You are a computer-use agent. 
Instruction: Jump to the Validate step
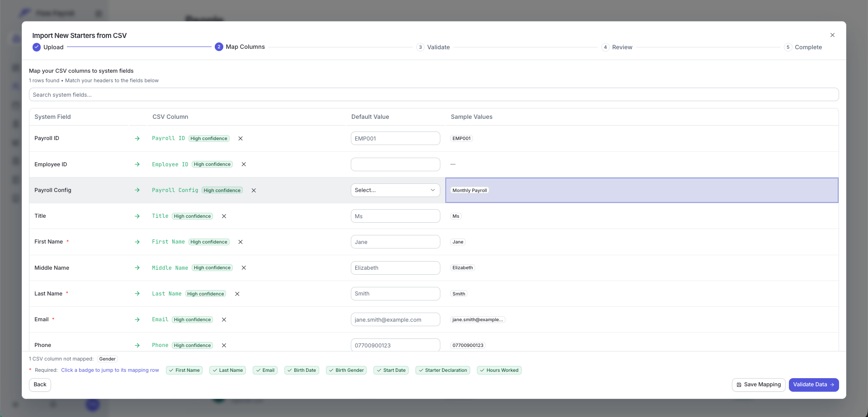[x=433, y=47]
